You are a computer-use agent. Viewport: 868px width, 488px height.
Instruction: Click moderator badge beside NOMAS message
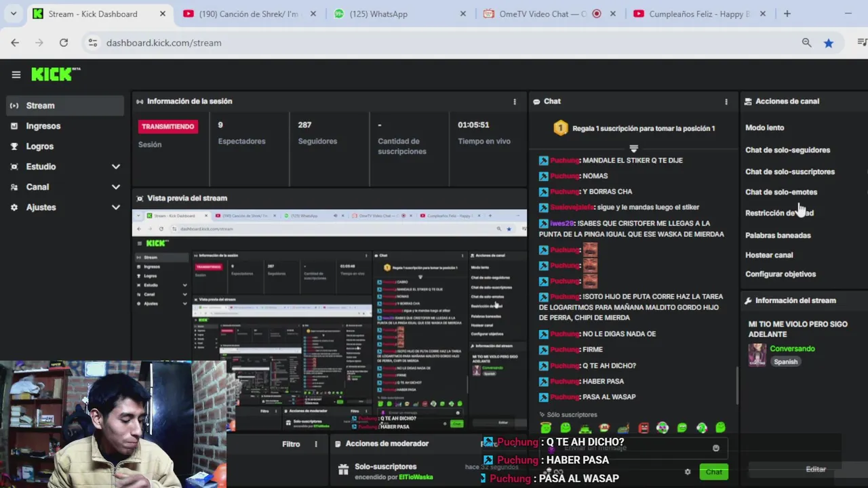[543, 176]
